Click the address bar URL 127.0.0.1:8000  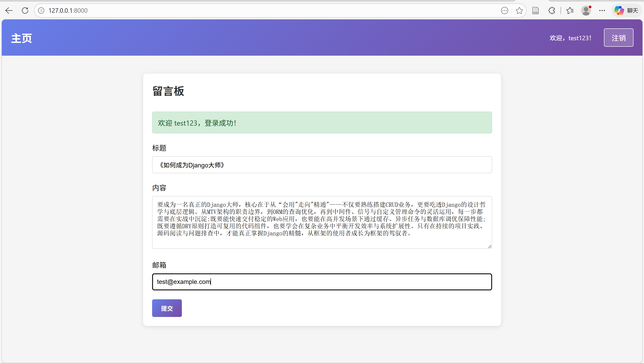pos(68,11)
